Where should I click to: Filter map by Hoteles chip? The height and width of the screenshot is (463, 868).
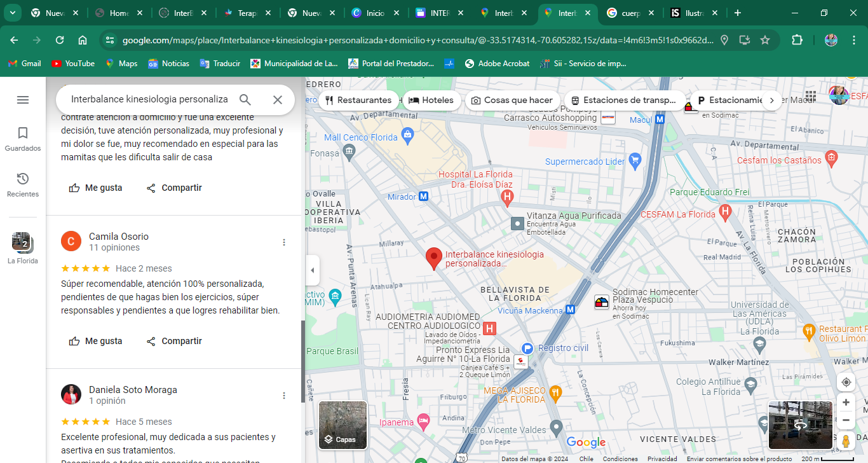[x=431, y=100]
